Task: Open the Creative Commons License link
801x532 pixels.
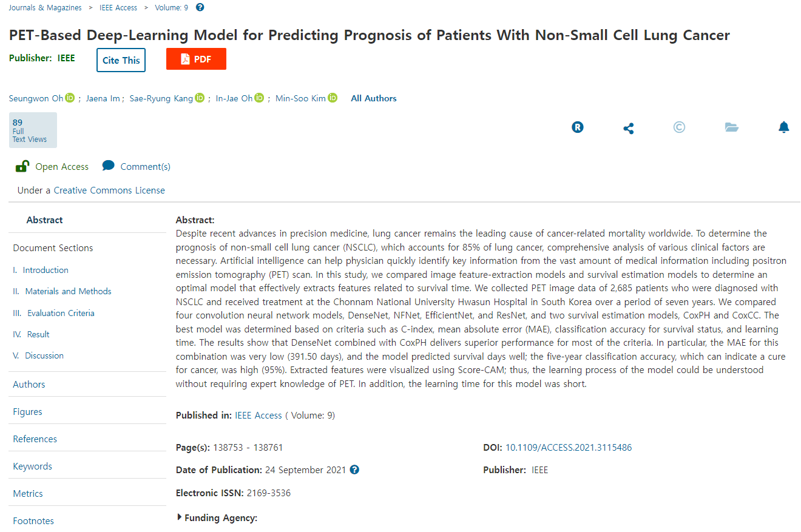Action: (109, 190)
